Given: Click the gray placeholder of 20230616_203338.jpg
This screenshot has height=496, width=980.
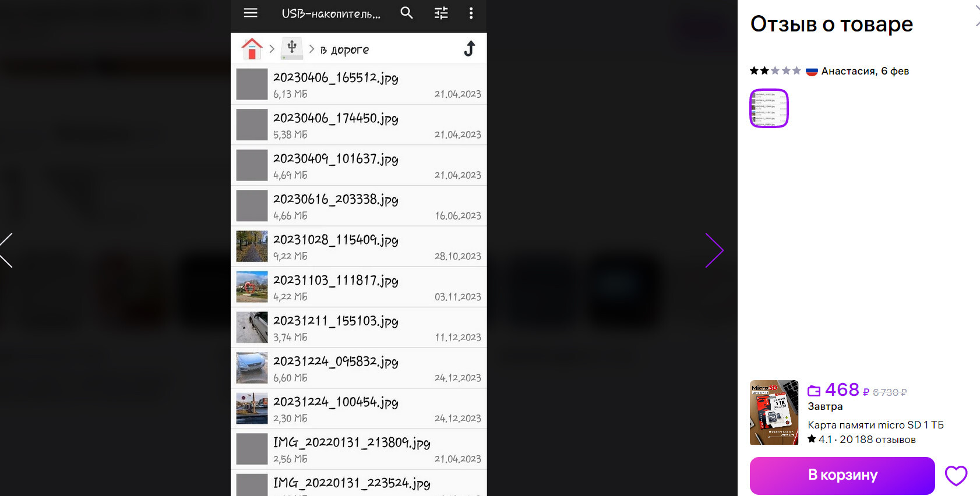Looking at the screenshot, I should click(x=252, y=206).
